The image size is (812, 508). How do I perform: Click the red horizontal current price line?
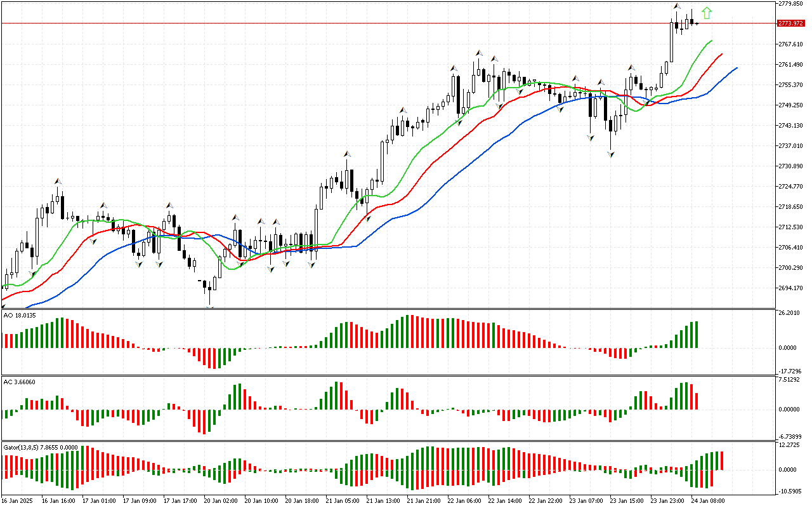[x=388, y=23]
